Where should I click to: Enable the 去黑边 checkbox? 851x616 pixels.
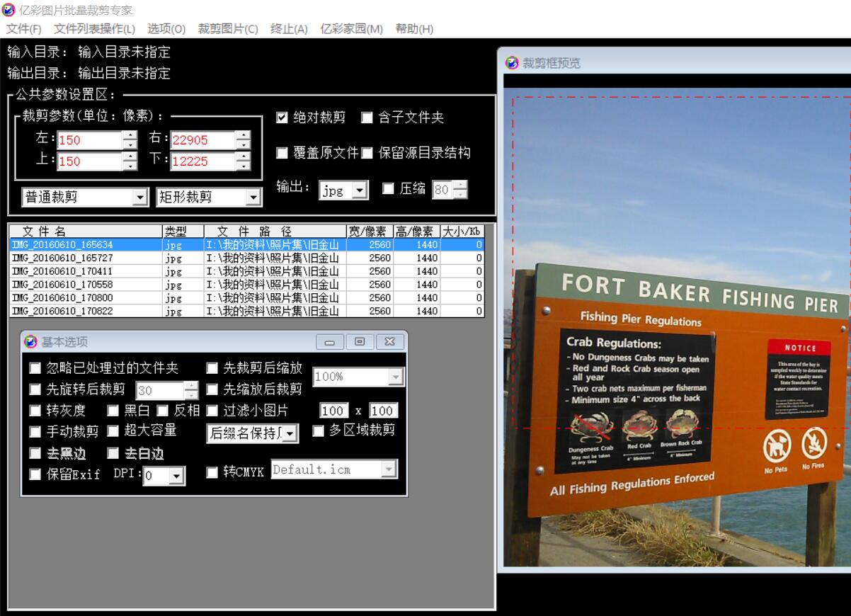click(35, 453)
